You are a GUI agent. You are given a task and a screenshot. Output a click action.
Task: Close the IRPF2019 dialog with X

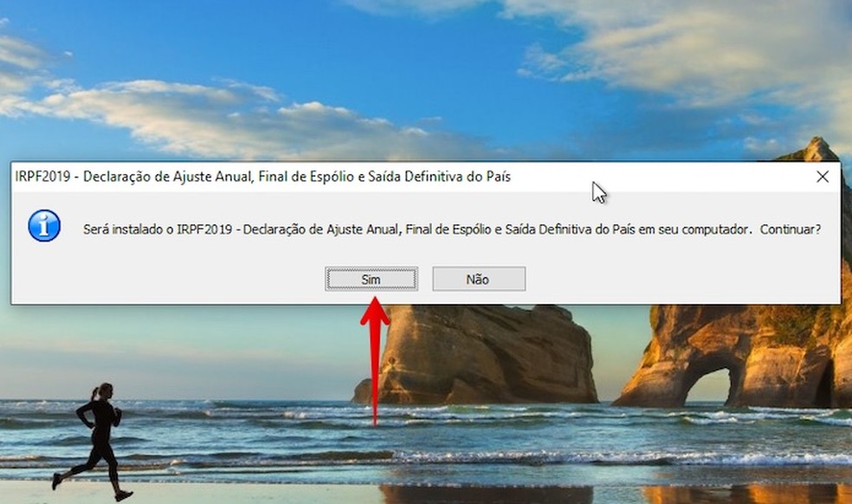coord(823,177)
